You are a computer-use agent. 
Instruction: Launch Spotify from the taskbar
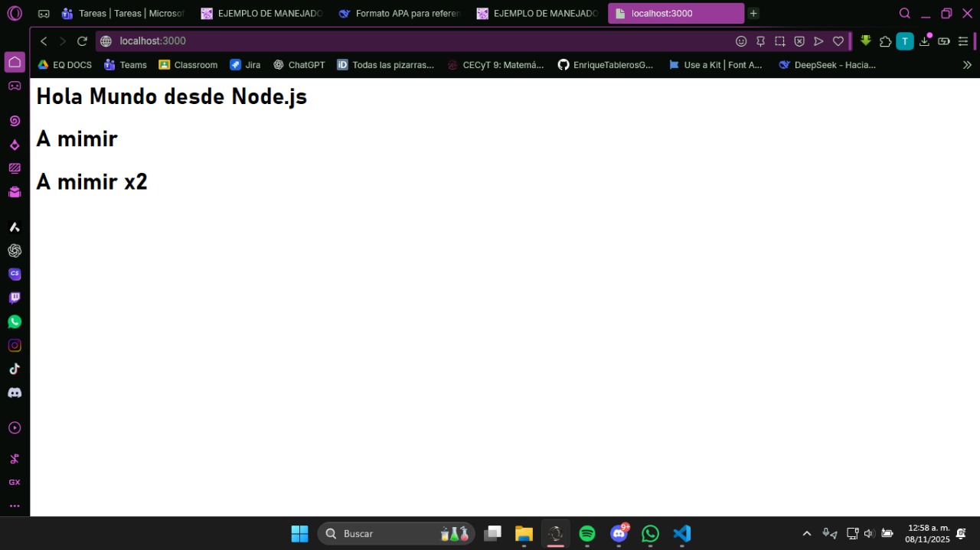coord(586,533)
